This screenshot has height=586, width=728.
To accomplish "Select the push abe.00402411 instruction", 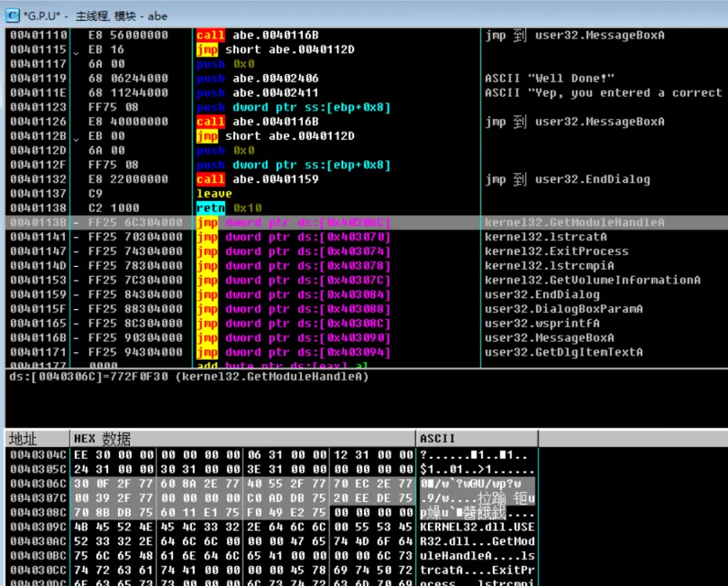I will (x=257, y=93).
